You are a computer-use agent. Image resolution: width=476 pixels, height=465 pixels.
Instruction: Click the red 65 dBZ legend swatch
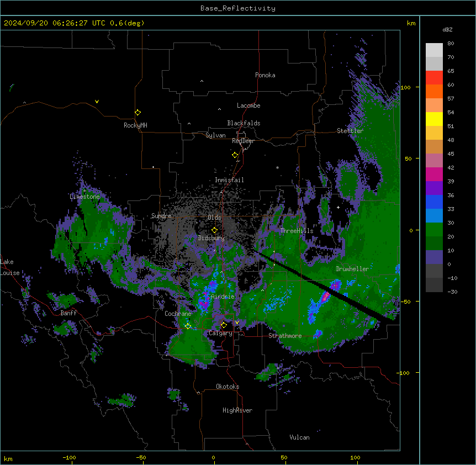point(434,78)
